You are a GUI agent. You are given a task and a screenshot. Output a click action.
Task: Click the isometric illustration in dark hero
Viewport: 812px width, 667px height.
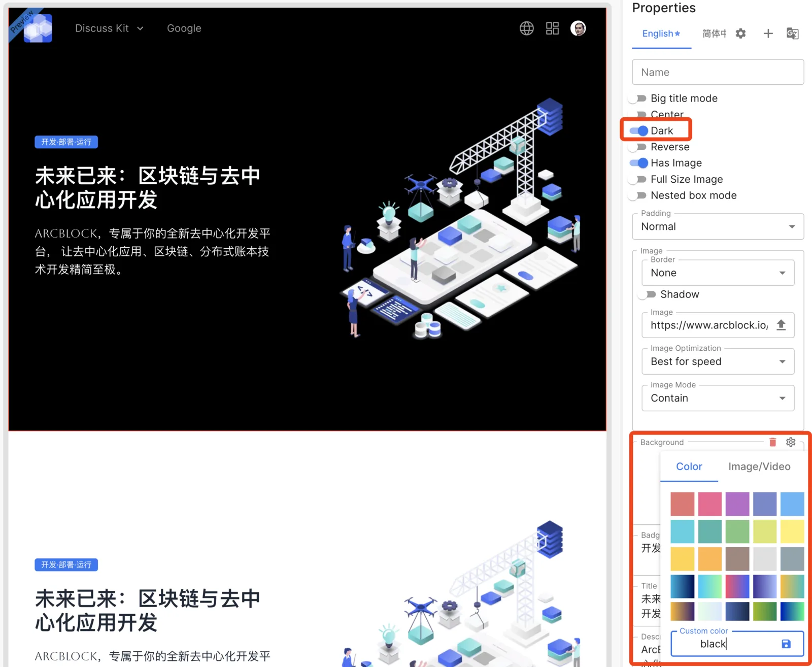[x=460, y=219]
